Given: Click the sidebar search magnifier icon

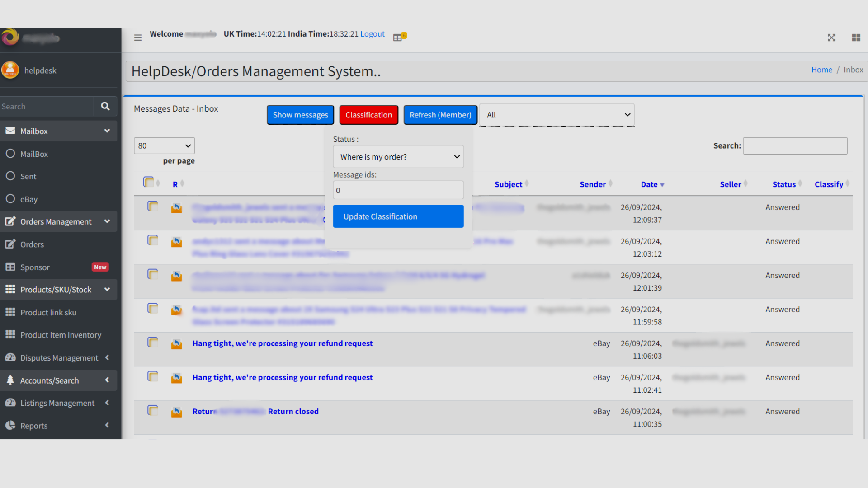Looking at the screenshot, I should [x=105, y=106].
